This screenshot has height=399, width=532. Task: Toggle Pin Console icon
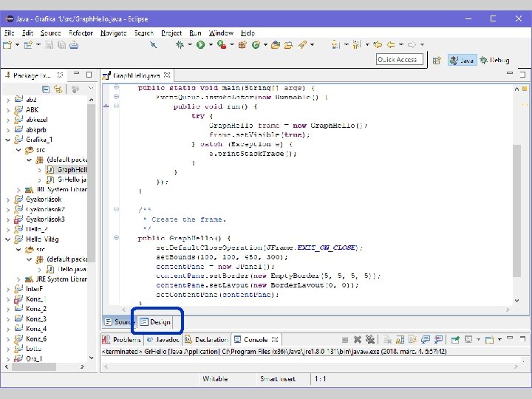coord(455,339)
